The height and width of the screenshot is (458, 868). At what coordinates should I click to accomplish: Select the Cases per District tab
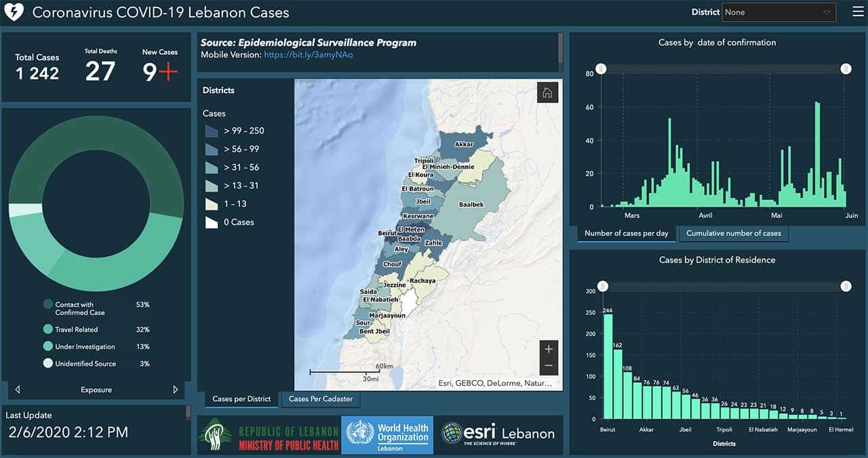pos(241,399)
